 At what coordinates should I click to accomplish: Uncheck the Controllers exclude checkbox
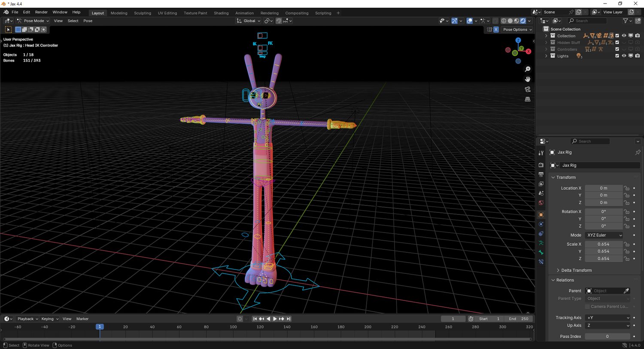pos(617,49)
